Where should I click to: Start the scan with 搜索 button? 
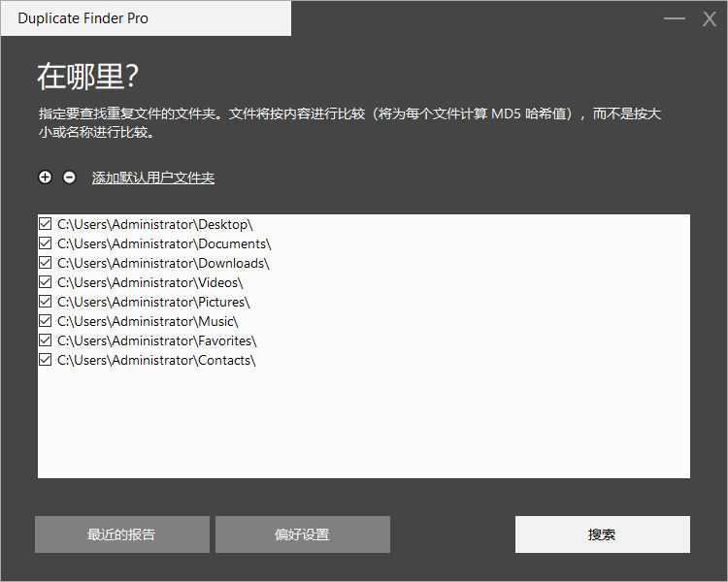coord(603,534)
